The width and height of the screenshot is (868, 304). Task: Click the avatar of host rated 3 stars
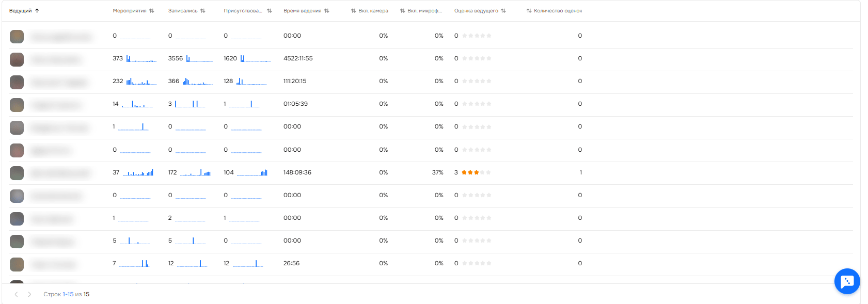(17, 173)
